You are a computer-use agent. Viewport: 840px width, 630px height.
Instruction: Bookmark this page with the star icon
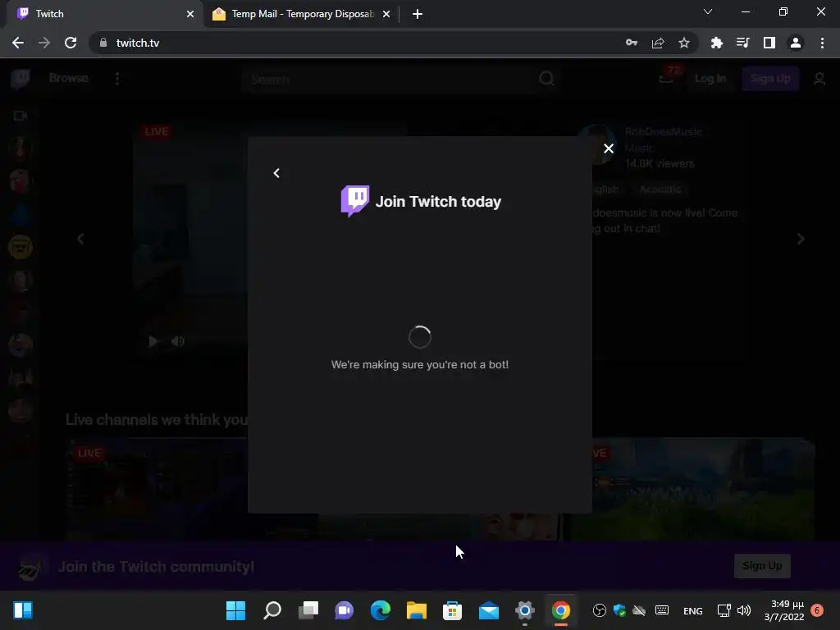click(x=684, y=43)
